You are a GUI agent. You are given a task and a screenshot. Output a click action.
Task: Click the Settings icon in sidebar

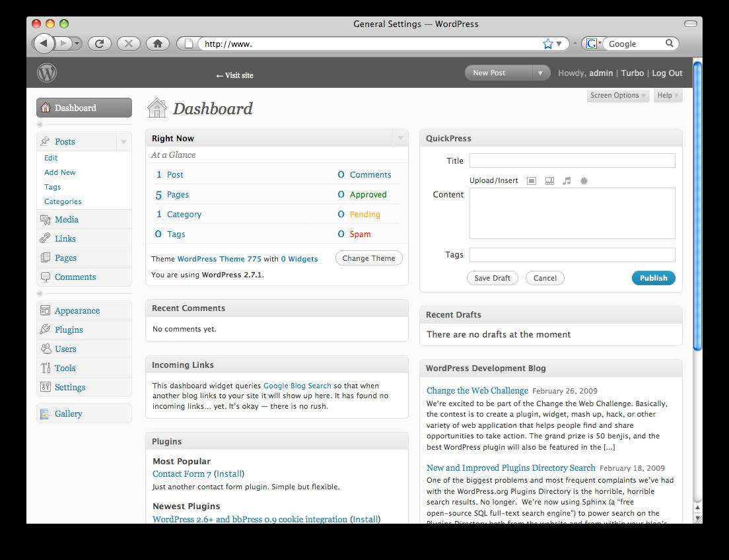pos(45,387)
